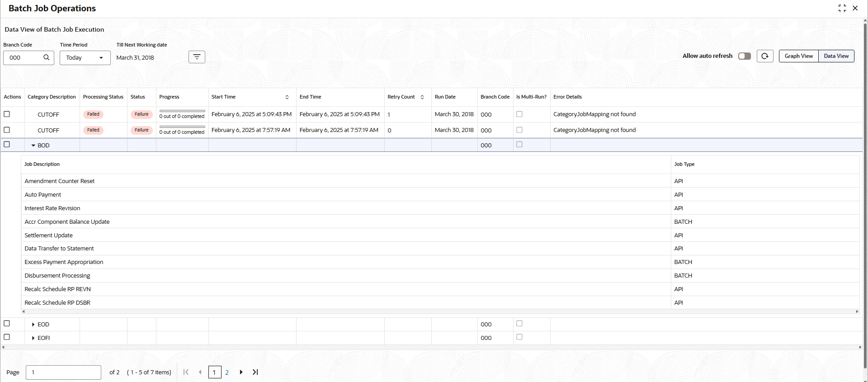Toggle Is Multi-Run checkbox for EOD row
The image size is (868, 382).
[519, 324]
